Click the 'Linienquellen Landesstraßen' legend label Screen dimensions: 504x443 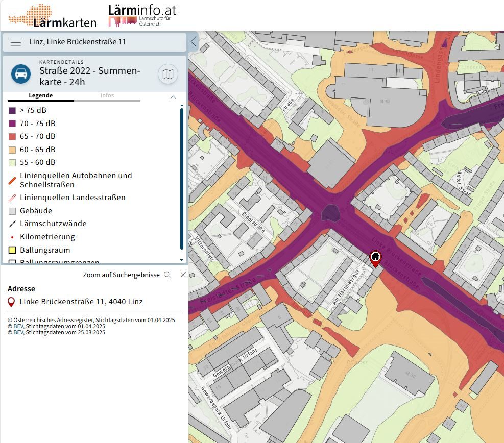point(73,198)
